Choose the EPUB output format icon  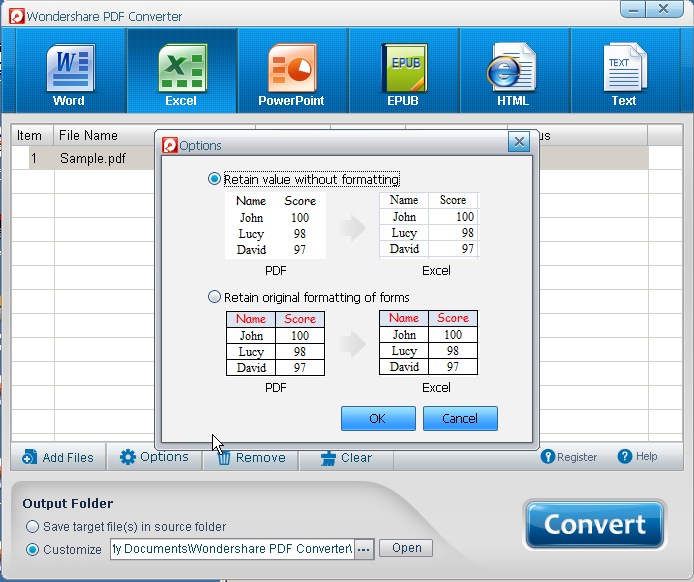(404, 68)
